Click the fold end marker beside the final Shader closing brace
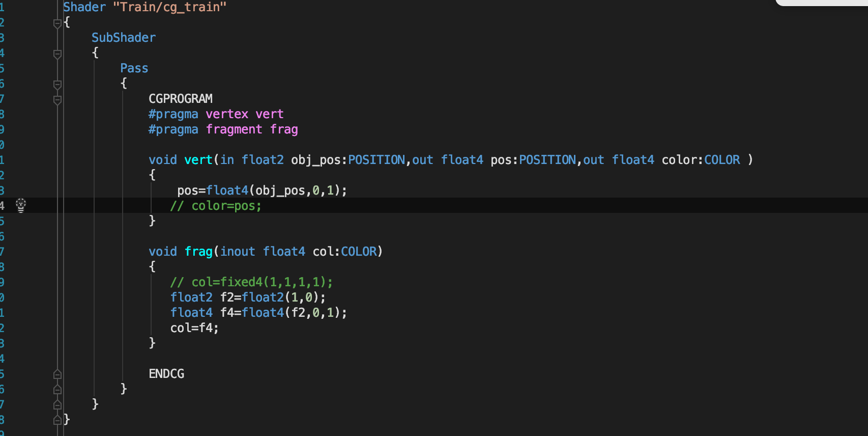 tap(57, 420)
